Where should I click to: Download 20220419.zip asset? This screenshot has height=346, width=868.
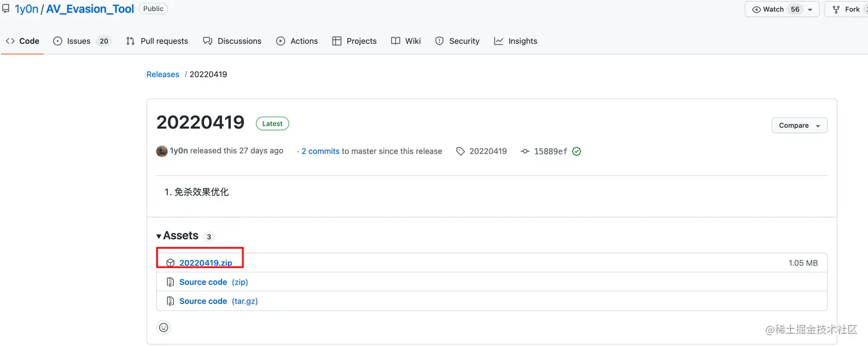click(206, 263)
